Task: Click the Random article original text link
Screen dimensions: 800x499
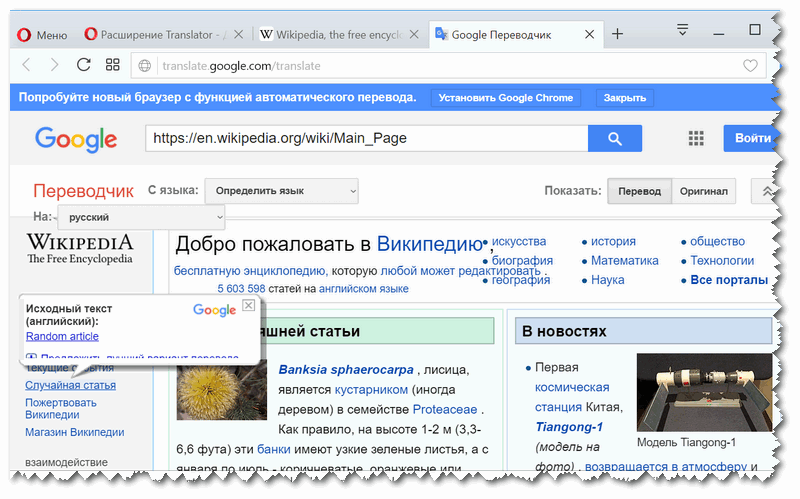Action: [x=62, y=336]
